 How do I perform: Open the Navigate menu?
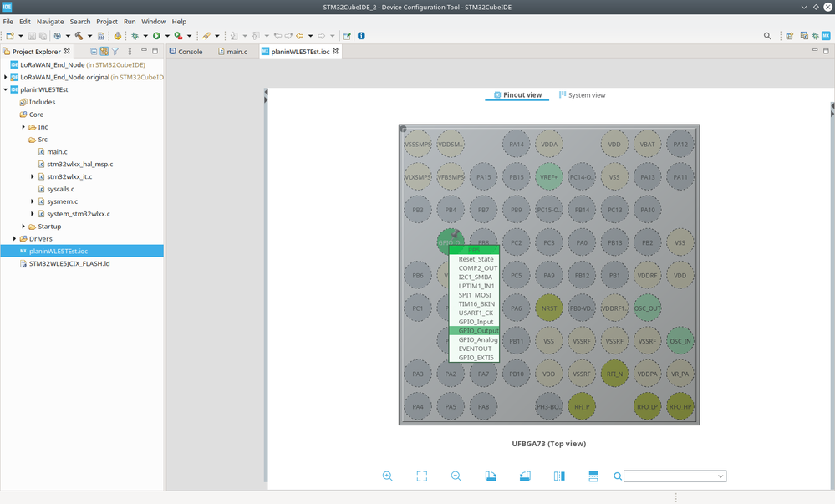tap(50, 21)
